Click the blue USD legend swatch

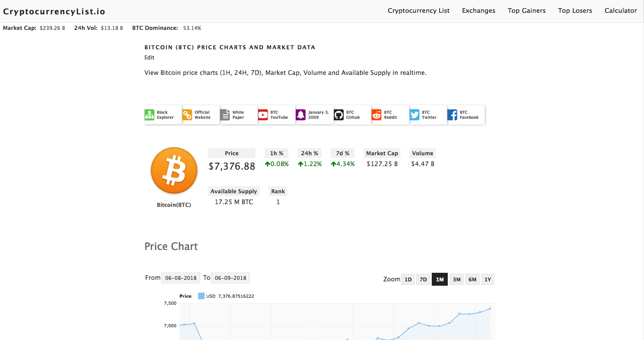[x=201, y=296]
